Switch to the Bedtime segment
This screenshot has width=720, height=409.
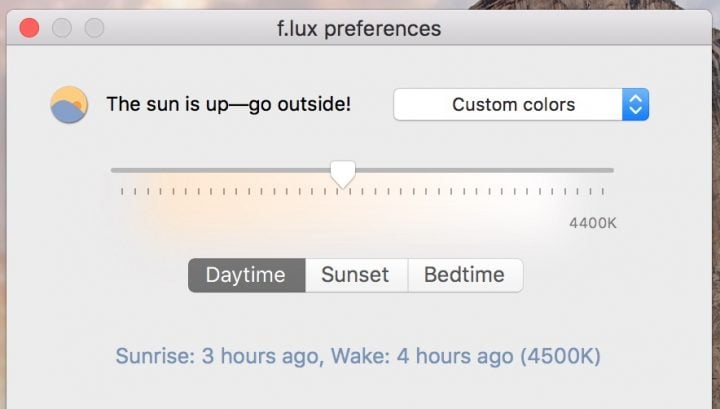[x=465, y=275]
